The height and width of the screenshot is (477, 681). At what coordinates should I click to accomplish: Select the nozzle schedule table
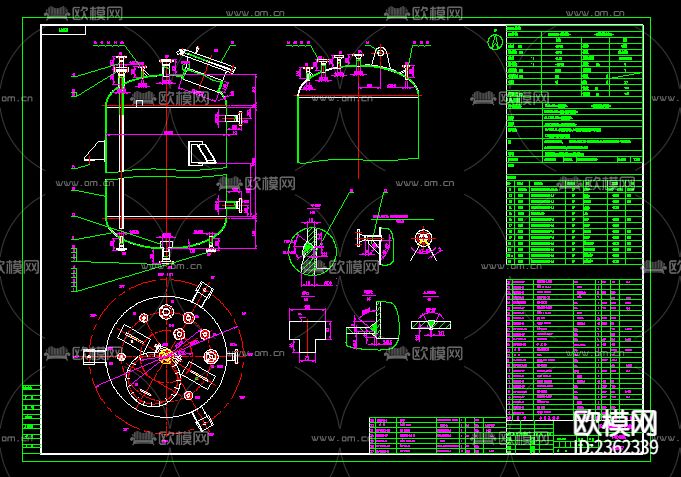pos(575,220)
